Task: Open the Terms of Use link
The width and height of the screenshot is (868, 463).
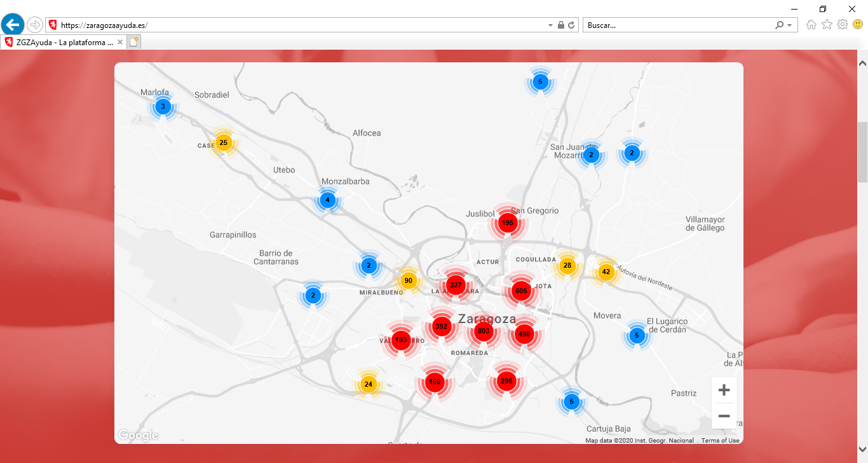Action: click(720, 440)
